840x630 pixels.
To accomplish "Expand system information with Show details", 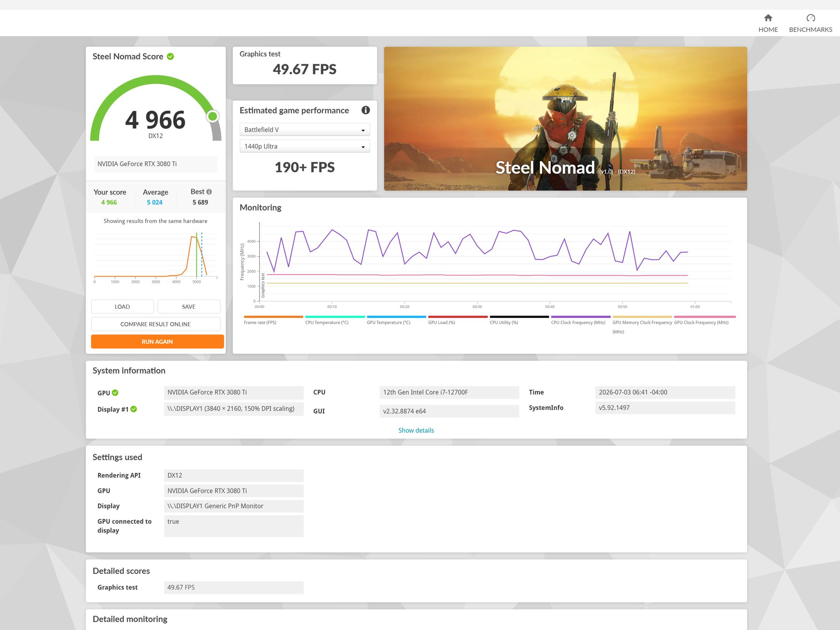I will coord(416,430).
